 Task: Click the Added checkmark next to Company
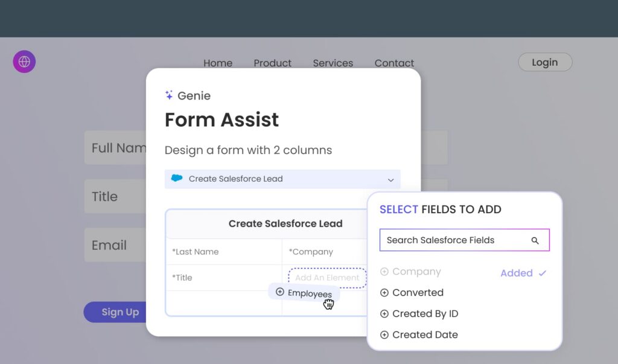(x=543, y=273)
